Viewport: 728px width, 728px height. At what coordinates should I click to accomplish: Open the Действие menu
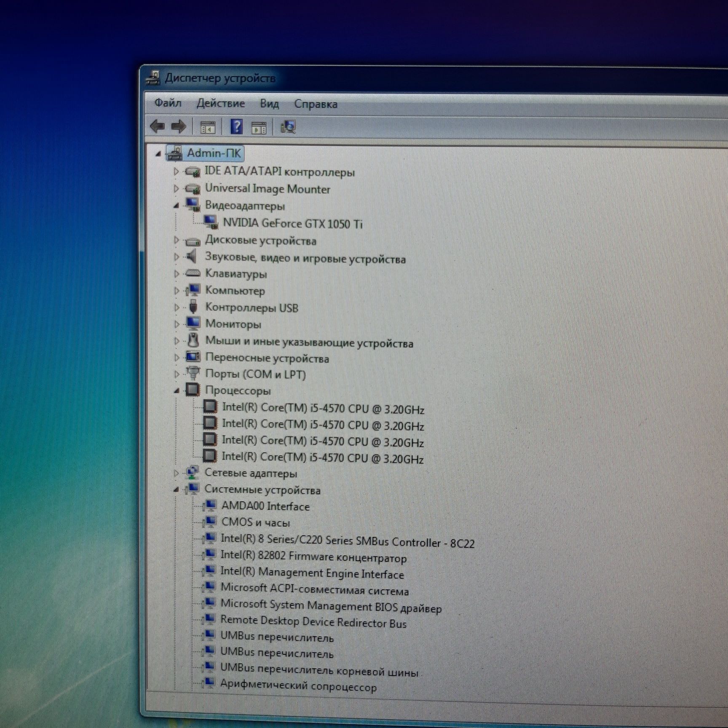221,103
